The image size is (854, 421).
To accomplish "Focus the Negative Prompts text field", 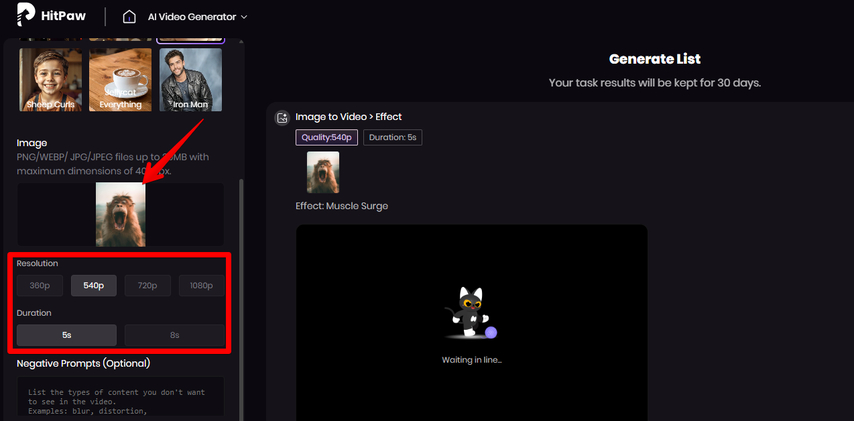I will point(120,398).
